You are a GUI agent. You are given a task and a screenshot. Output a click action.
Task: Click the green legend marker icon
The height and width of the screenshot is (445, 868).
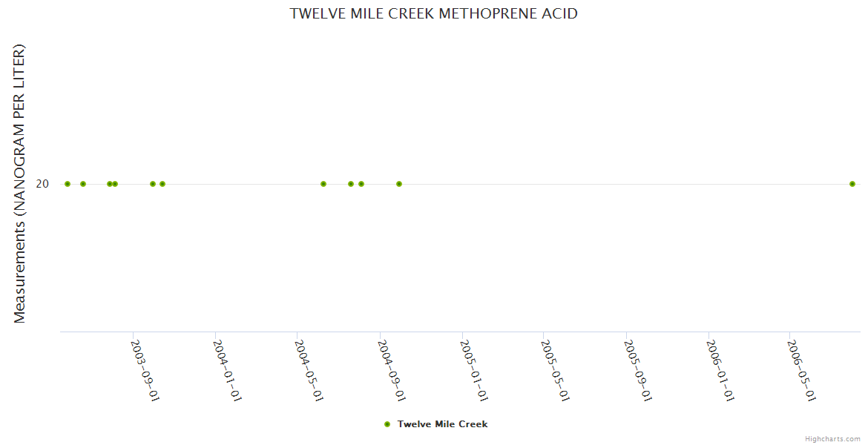tap(387, 424)
